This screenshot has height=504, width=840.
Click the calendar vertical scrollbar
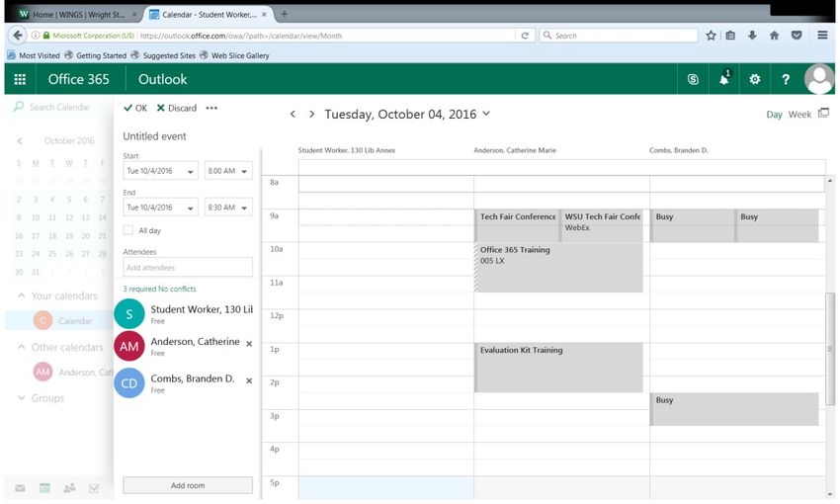pyautogui.click(x=830, y=348)
